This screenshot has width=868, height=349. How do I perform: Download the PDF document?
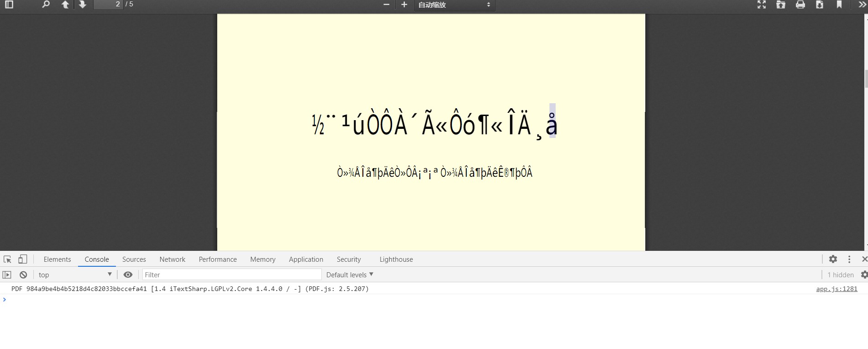(820, 5)
